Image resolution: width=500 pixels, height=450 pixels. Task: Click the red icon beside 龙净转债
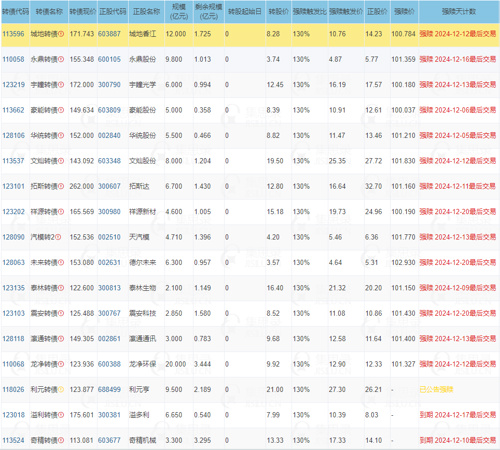(61, 364)
